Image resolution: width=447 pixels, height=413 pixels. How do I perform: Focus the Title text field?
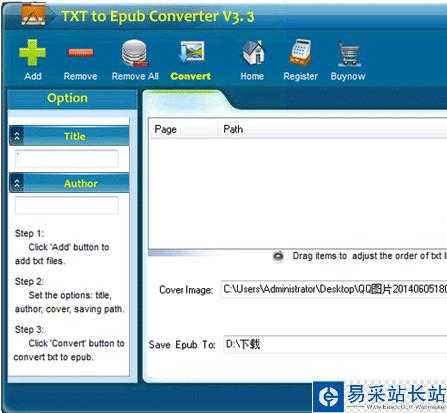tap(67, 159)
